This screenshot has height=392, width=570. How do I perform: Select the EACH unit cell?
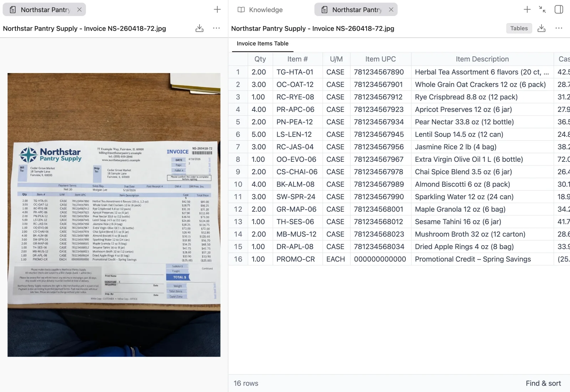pos(336,259)
